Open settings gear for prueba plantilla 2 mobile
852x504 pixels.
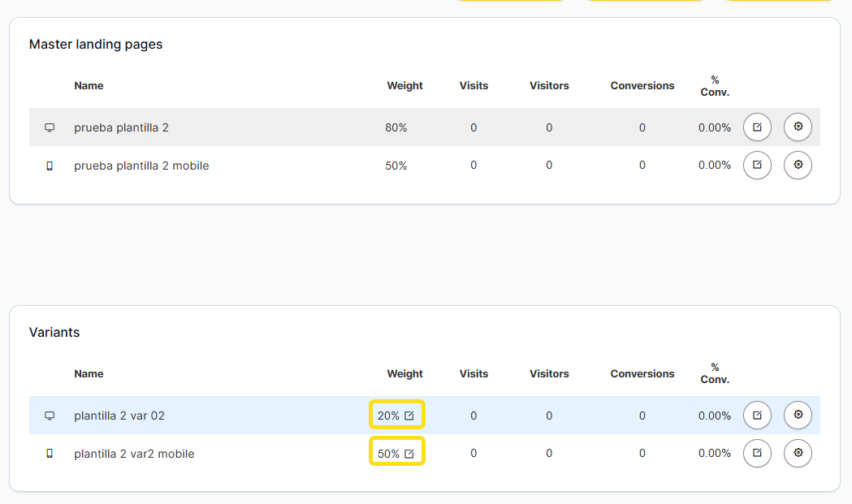[x=798, y=165]
